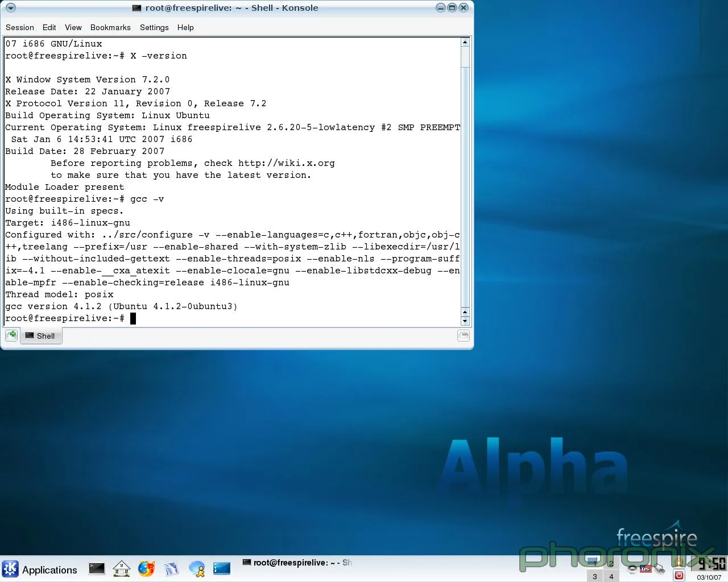Click the 'X Window System Version 7.2.0' line
The image size is (728, 582).
(88, 80)
